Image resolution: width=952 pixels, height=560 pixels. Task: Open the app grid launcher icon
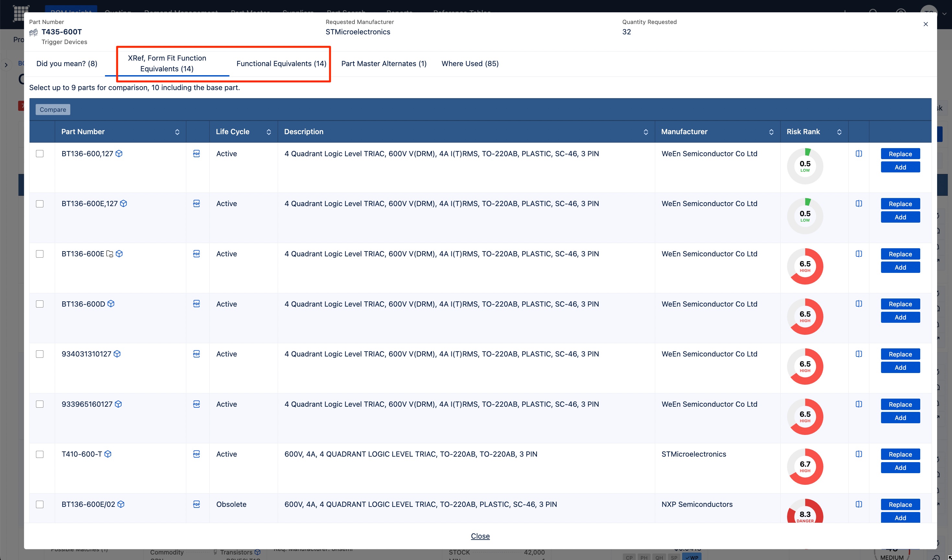tap(21, 13)
